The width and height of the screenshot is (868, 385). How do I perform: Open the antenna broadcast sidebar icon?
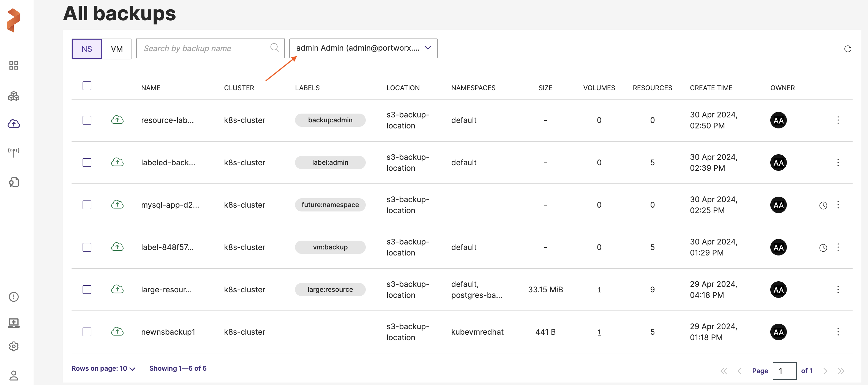pyautogui.click(x=13, y=152)
